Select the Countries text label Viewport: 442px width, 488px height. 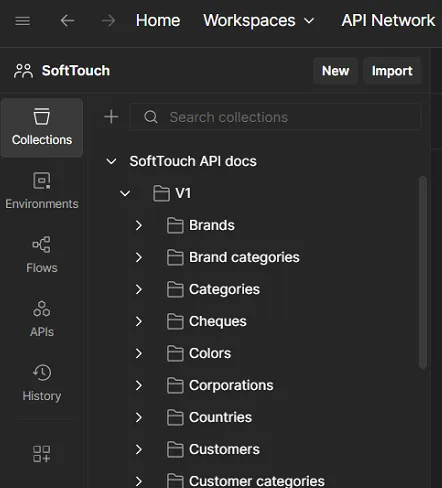[x=220, y=417]
